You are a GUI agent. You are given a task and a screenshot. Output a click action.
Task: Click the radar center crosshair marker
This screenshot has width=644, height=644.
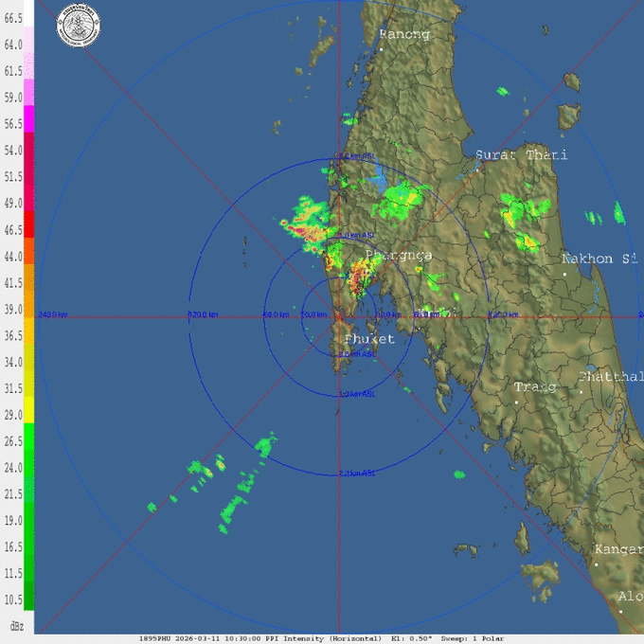(x=340, y=315)
